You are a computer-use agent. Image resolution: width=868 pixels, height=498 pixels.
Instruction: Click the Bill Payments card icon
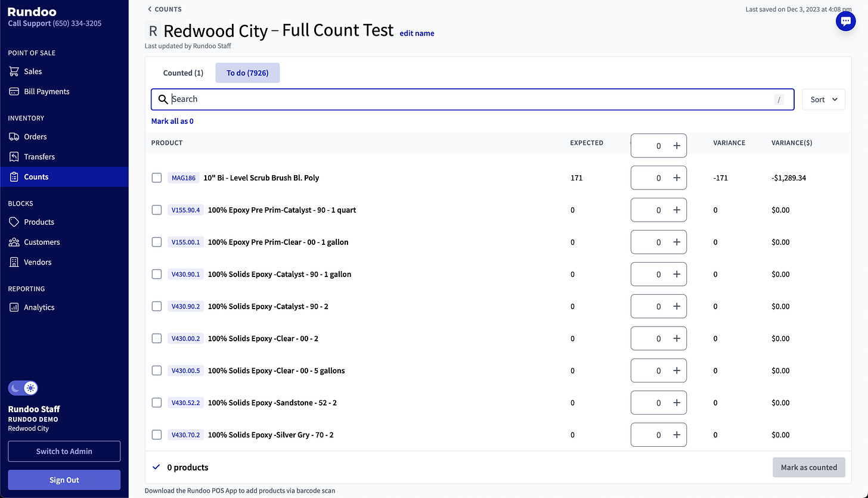(x=14, y=92)
